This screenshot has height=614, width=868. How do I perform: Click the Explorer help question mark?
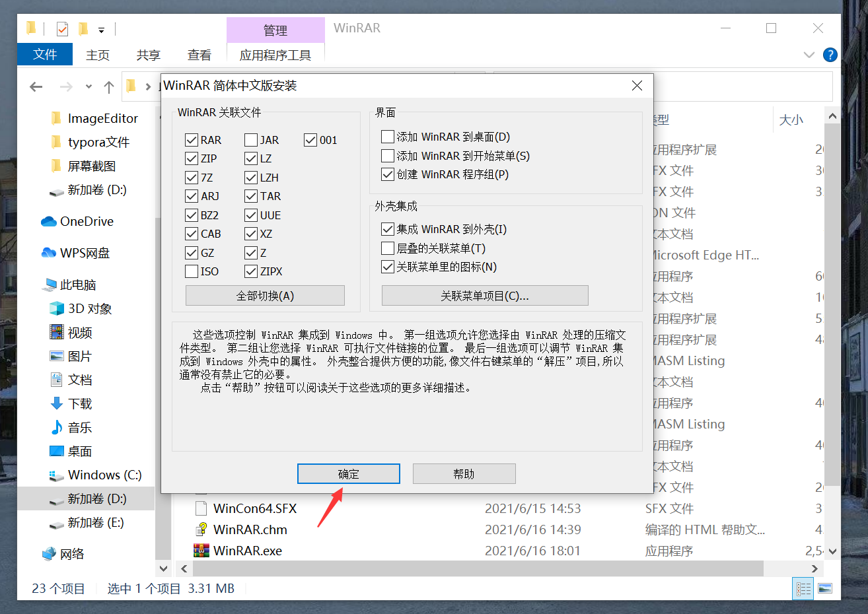(830, 55)
